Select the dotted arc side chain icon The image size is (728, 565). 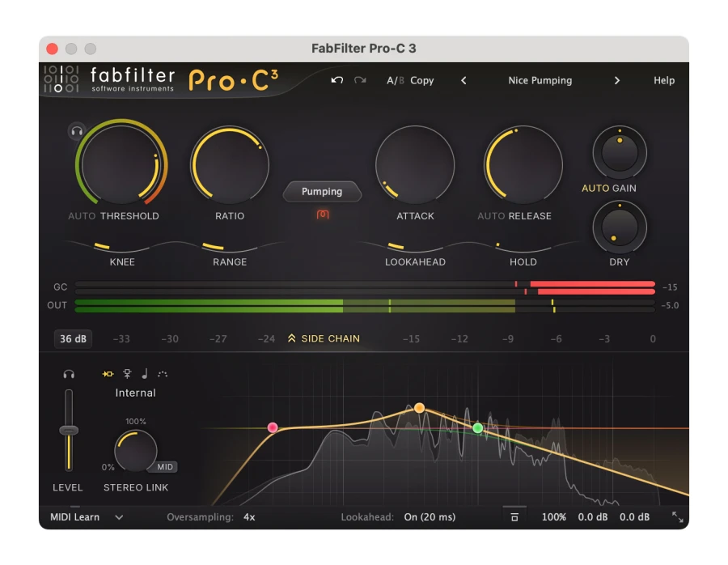point(163,374)
